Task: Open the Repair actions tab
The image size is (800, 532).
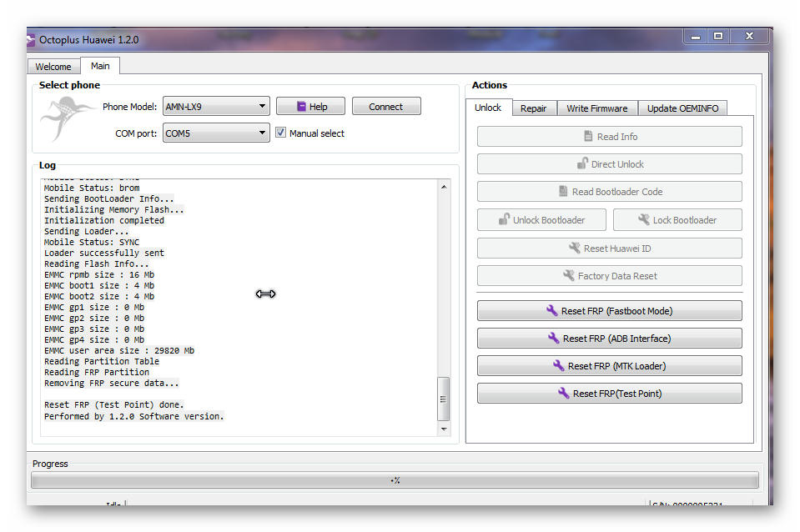Action: [534, 108]
